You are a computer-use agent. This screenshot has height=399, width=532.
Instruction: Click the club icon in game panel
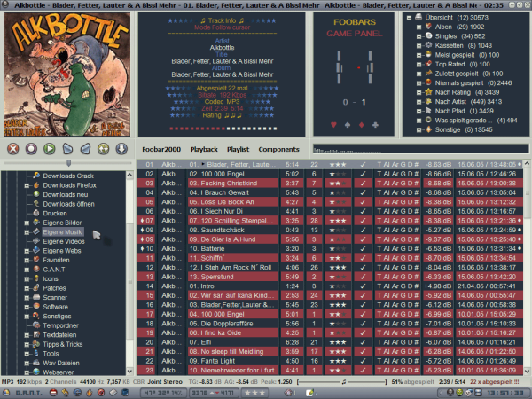tap(375, 125)
